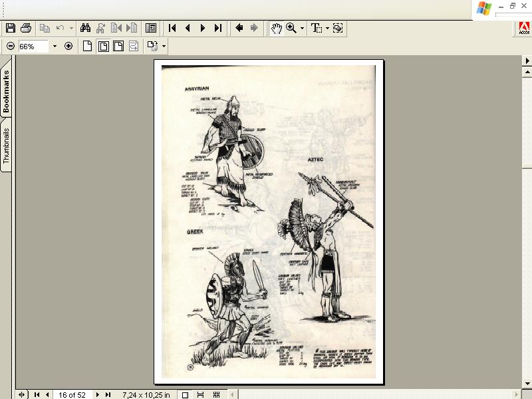Open the Find tool (binoculars)
The image size is (532, 399).
coord(85,28)
